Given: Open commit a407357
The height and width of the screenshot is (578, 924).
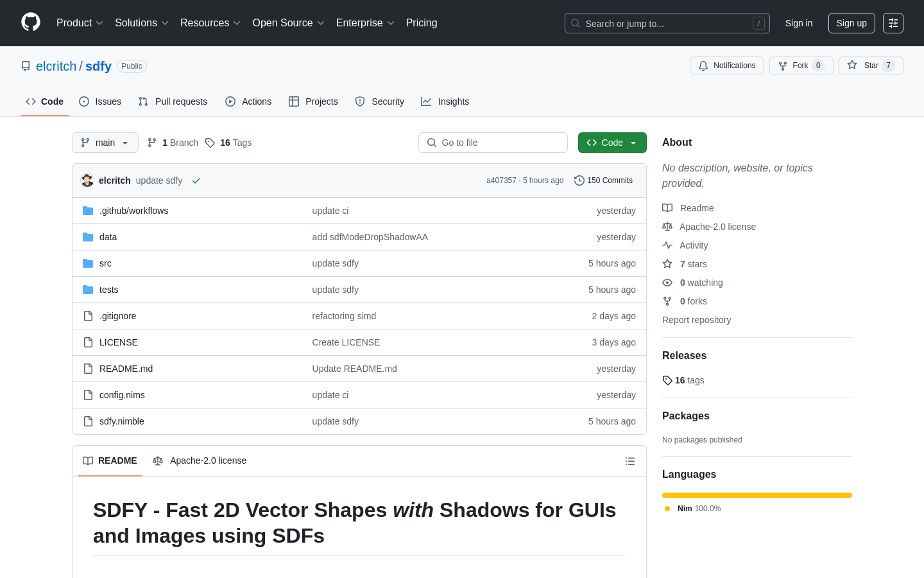Looking at the screenshot, I should click(x=501, y=180).
